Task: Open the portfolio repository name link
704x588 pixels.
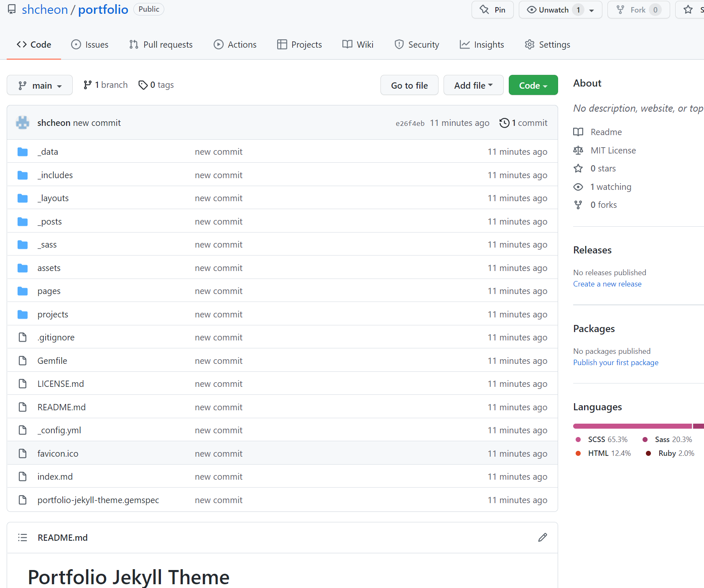Action: 103,9
